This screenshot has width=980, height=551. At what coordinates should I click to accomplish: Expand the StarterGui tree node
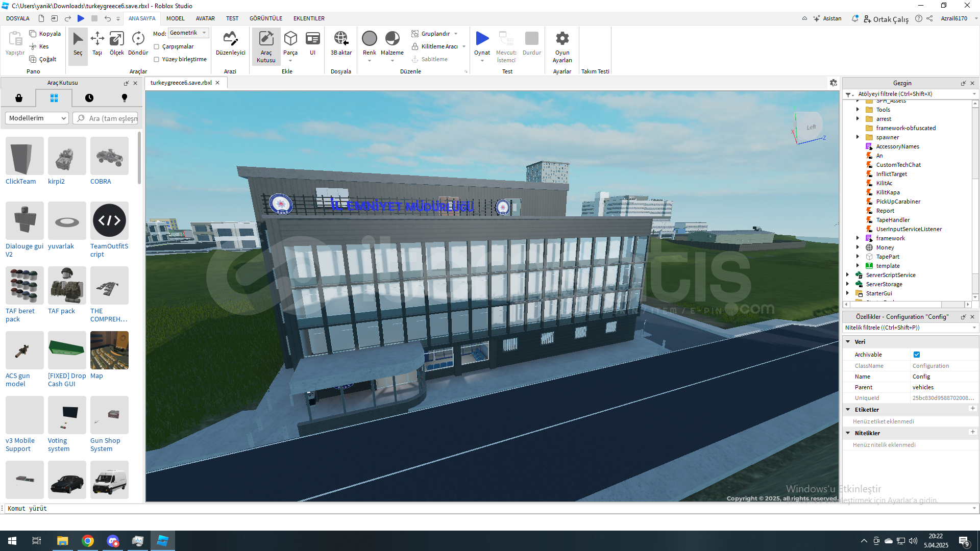click(x=847, y=293)
